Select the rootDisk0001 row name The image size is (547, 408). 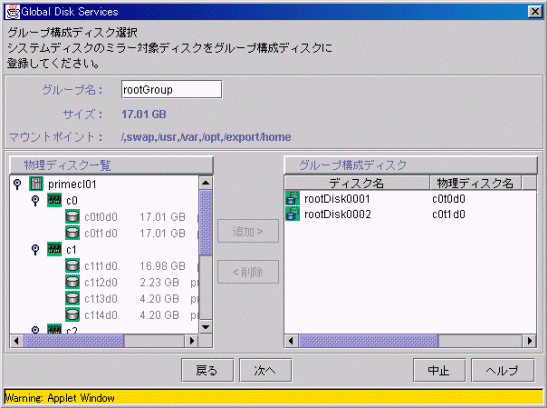click(x=337, y=199)
